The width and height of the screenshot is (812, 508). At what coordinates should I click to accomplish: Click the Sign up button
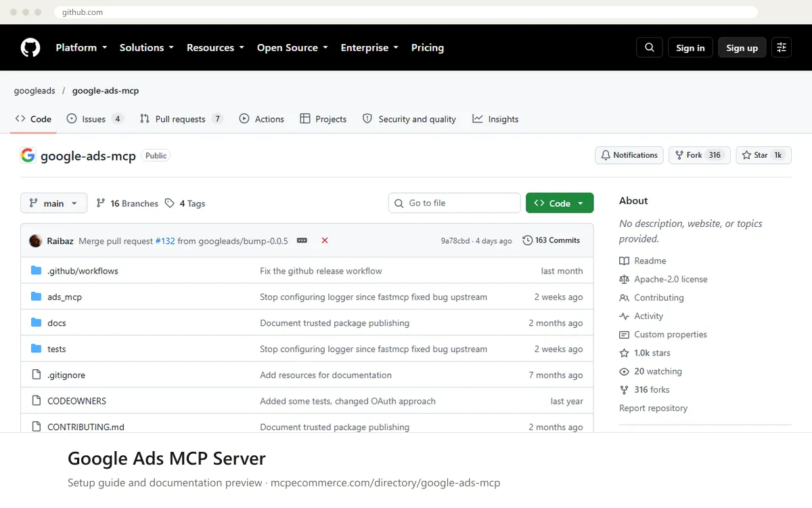tap(742, 47)
